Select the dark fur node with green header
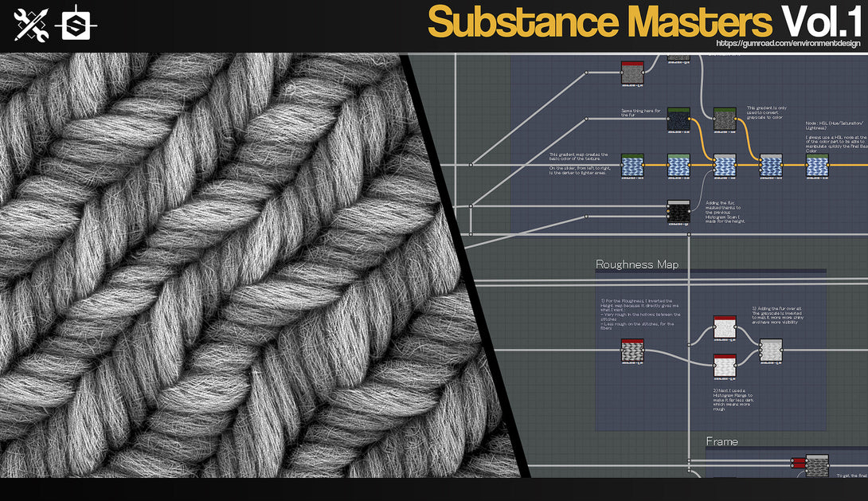This screenshot has width=868, height=501. click(x=678, y=119)
